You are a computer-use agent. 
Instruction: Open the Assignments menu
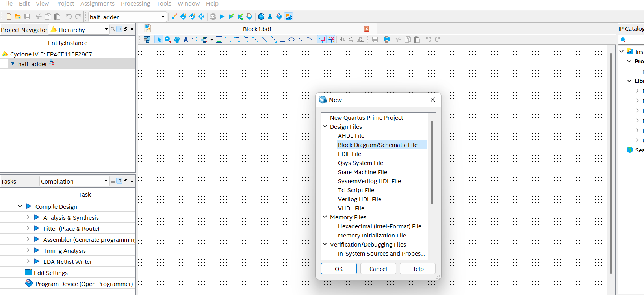97,4
